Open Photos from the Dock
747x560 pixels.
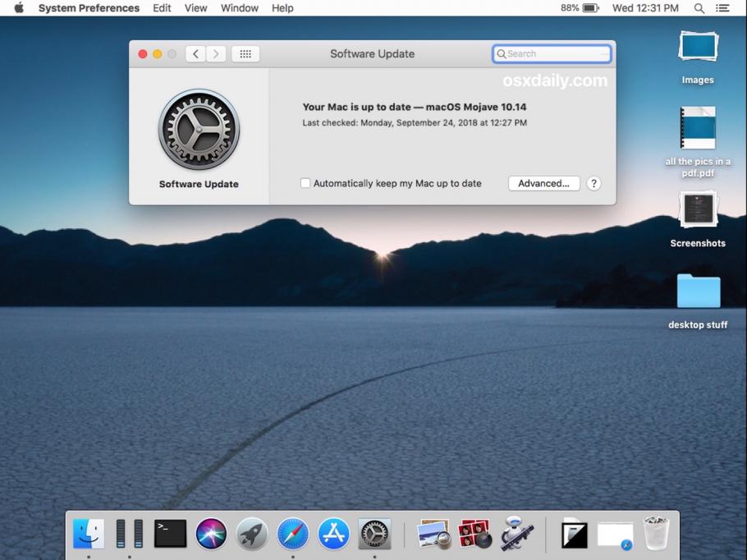tap(433, 533)
